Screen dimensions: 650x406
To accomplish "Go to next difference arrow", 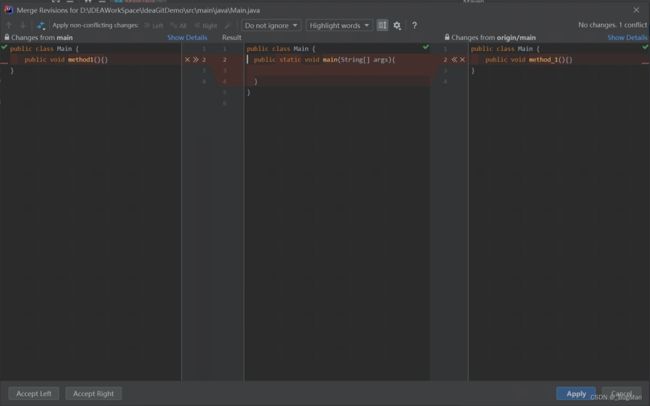I will pyautogui.click(x=23, y=25).
